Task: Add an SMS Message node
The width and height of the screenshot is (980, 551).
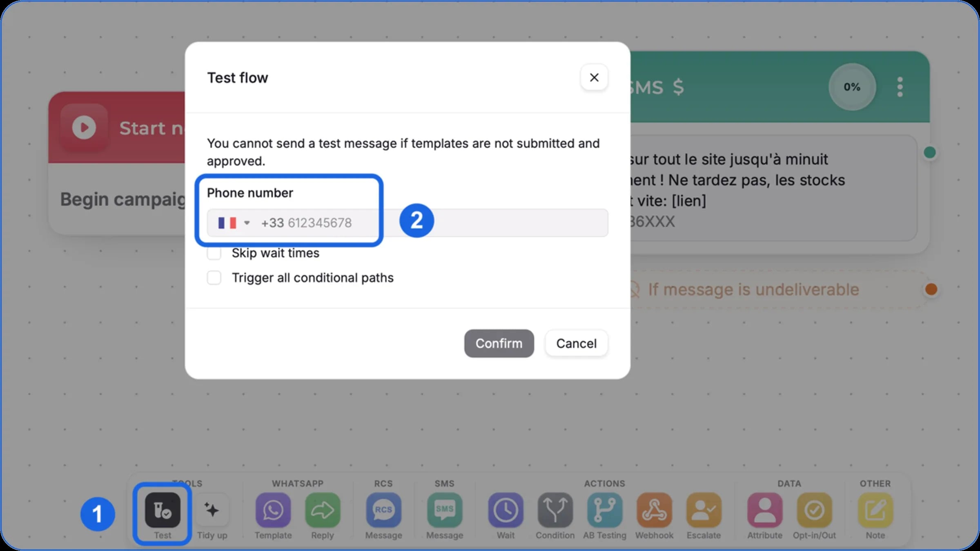Action: tap(445, 510)
